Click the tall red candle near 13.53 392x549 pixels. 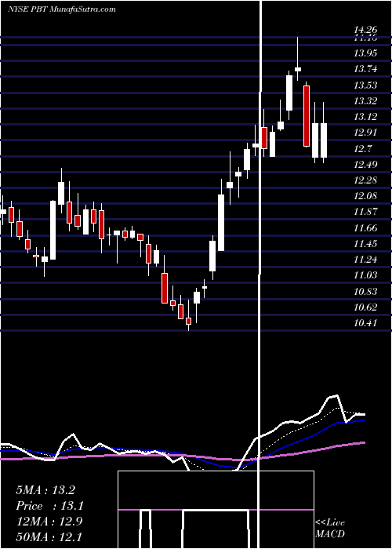point(307,115)
